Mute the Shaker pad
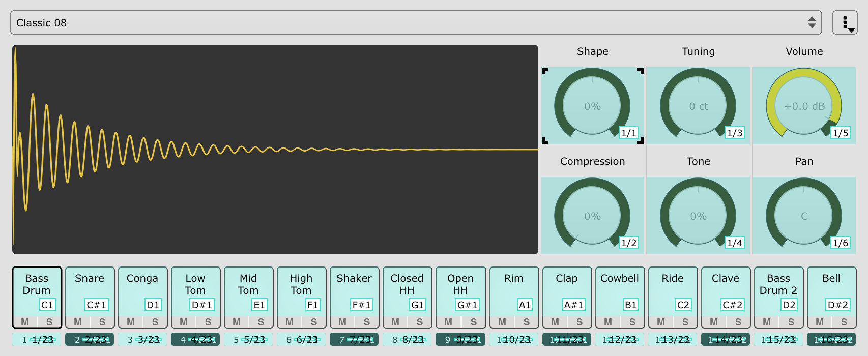This screenshot has height=356, width=868. coord(342,322)
